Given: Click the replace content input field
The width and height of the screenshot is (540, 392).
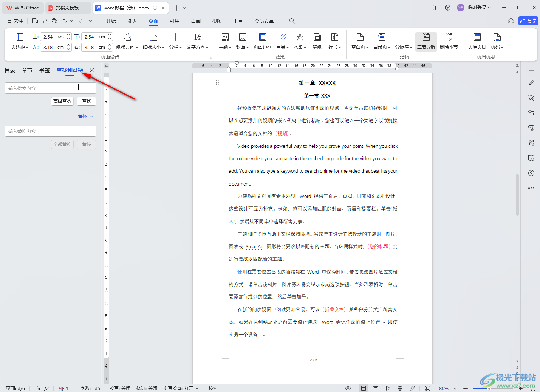Looking at the screenshot, I should click(x=50, y=131).
